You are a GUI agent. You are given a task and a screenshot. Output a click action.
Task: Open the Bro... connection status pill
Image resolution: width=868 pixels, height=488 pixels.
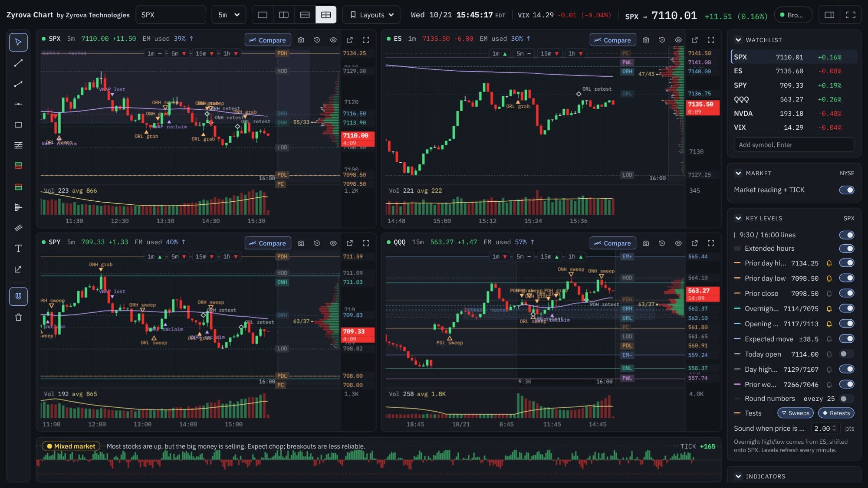pyautogui.click(x=793, y=15)
